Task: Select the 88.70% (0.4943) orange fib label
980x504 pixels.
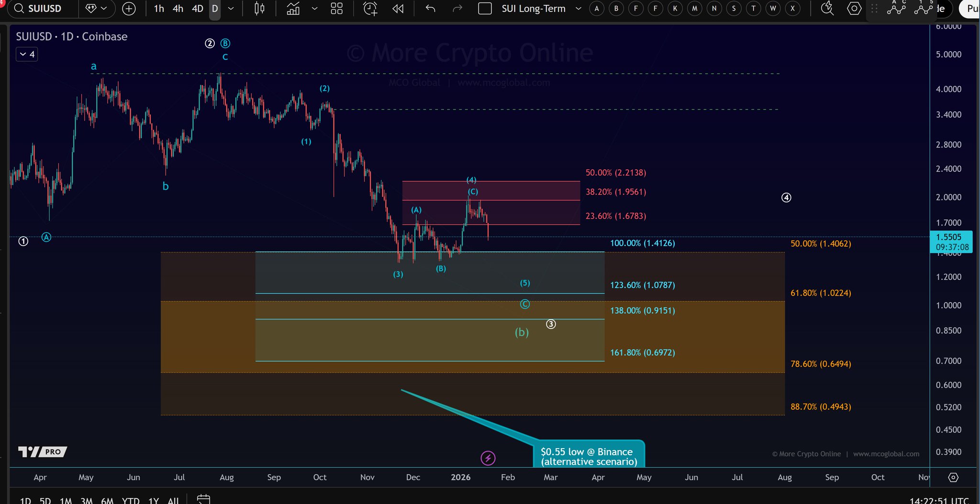Action: pos(821,407)
